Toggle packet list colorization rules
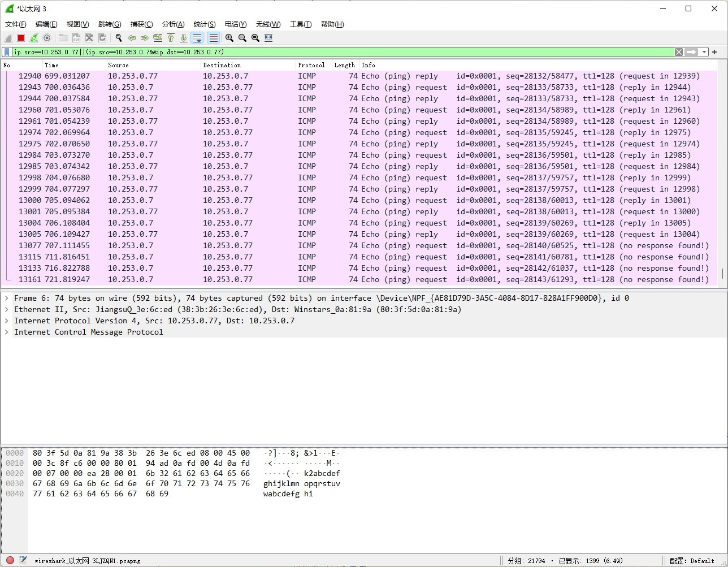The height and width of the screenshot is (567, 728). tap(213, 38)
